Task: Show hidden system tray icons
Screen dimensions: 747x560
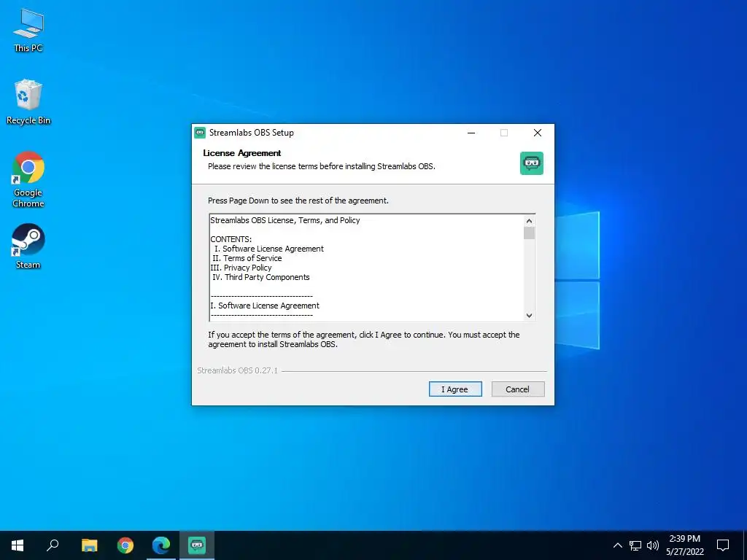Action: pos(617,545)
